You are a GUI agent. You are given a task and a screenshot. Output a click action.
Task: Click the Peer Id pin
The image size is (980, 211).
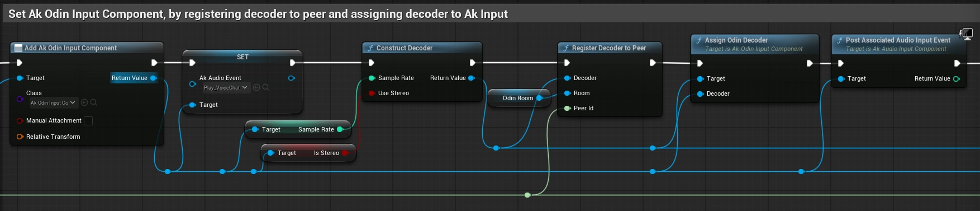(x=567, y=108)
